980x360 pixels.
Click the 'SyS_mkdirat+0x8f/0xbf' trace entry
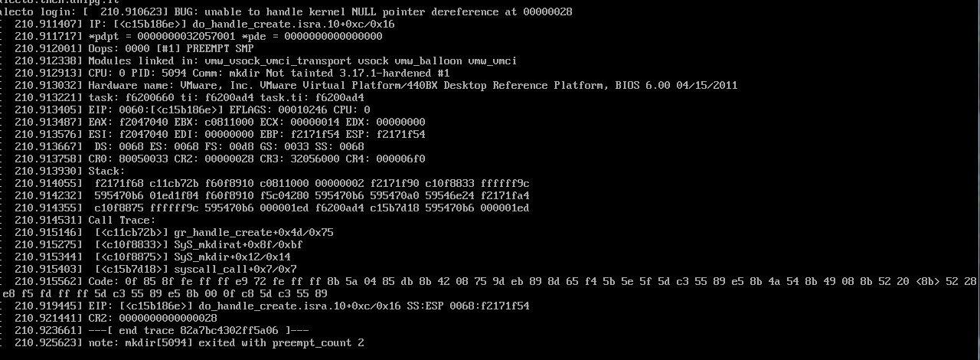(x=237, y=244)
